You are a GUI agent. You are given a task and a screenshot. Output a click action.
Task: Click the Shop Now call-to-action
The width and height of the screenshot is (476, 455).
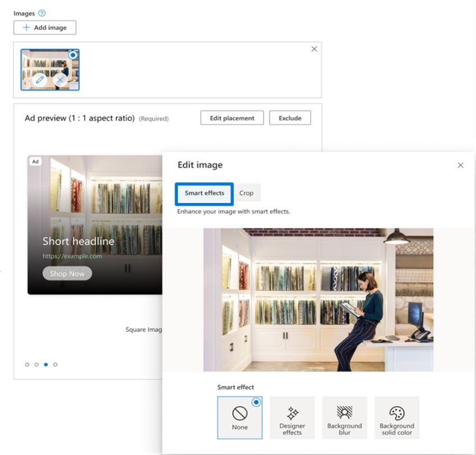67,273
